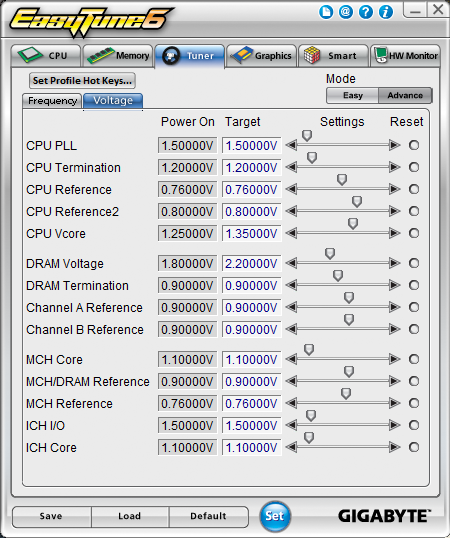This screenshot has width=450, height=538.
Task: Select the Voltage sub-tab
Action: point(113,101)
